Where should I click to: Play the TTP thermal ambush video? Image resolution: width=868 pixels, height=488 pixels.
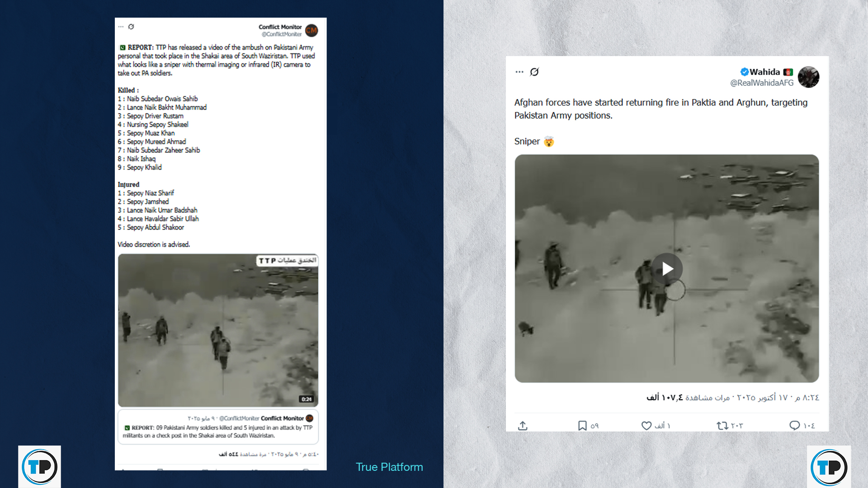coord(218,330)
